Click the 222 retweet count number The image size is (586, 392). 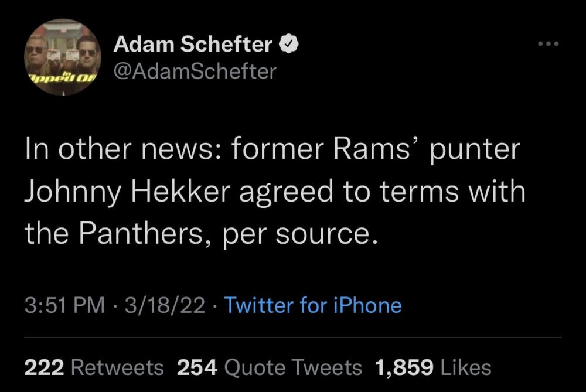[x=44, y=367]
